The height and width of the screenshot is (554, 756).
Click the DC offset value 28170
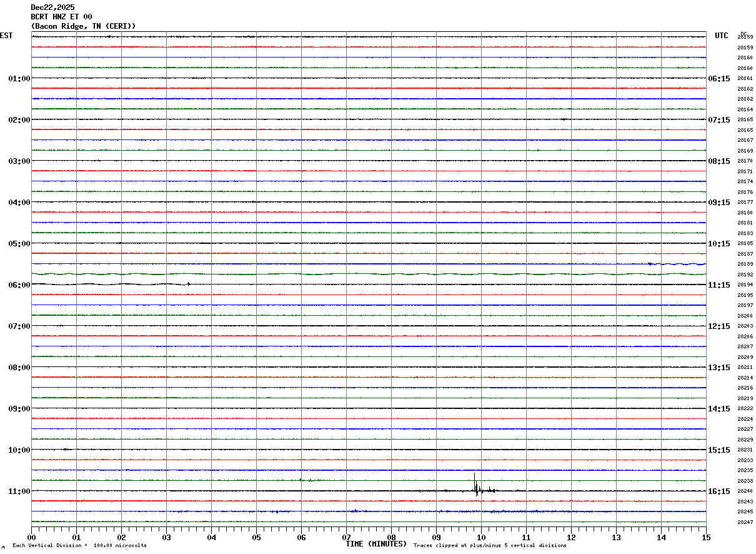point(745,161)
